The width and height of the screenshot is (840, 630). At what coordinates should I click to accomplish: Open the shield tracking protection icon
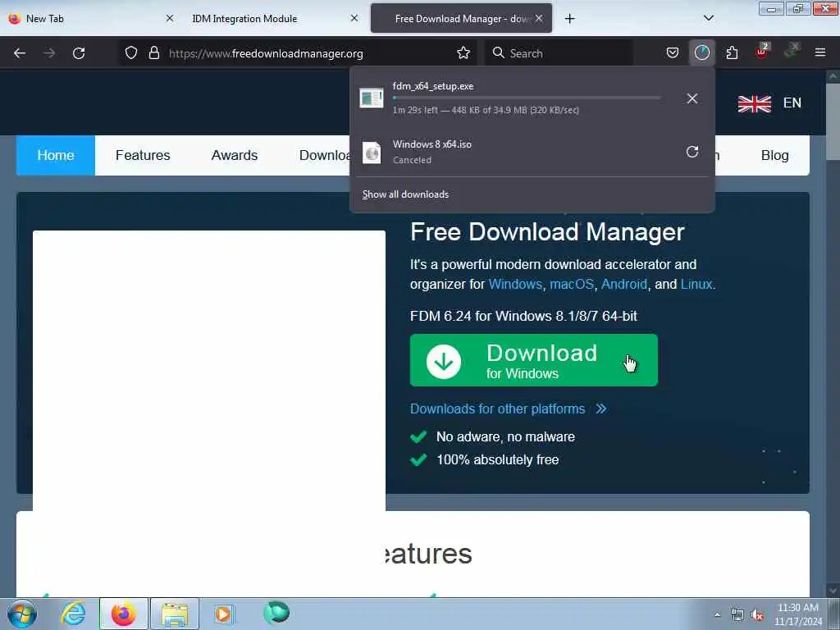pyautogui.click(x=131, y=53)
